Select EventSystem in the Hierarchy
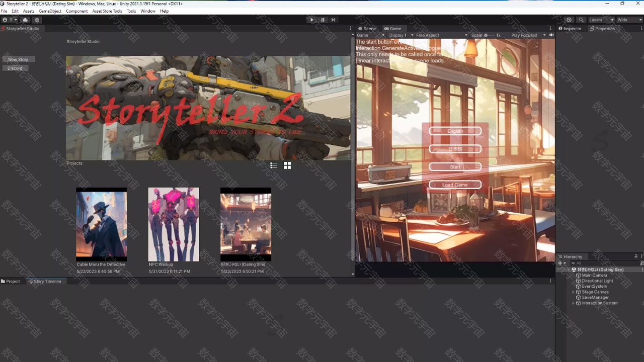The image size is (644, 362). (594, 287)
